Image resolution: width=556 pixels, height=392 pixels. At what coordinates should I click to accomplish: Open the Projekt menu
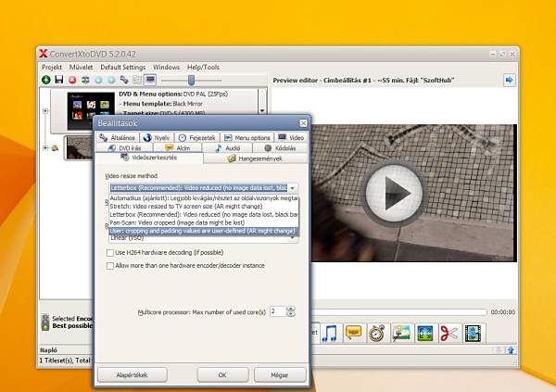52,67
